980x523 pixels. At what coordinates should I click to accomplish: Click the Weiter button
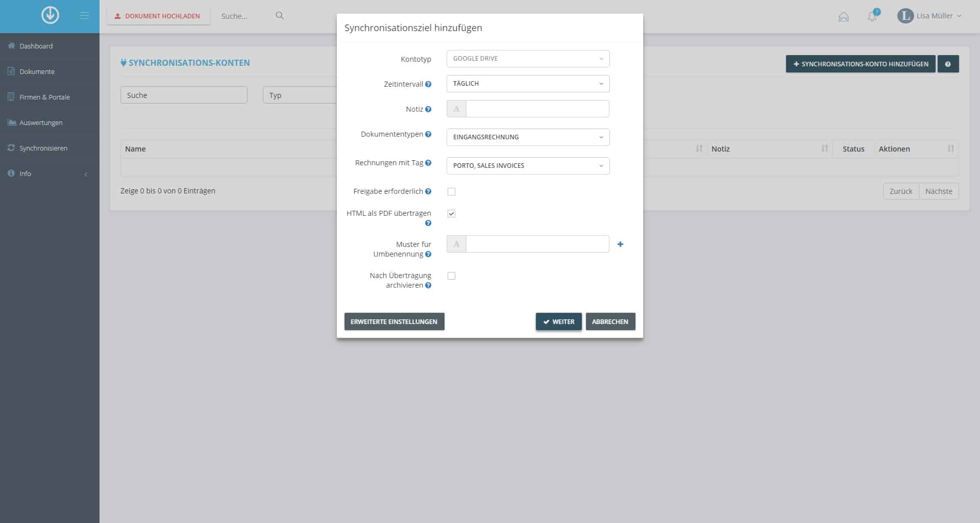point(558,321)
